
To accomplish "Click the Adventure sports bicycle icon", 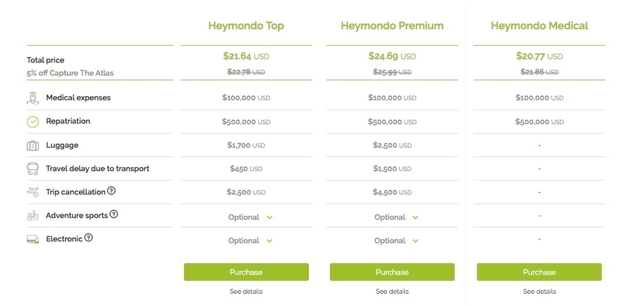I will [33, 215].
